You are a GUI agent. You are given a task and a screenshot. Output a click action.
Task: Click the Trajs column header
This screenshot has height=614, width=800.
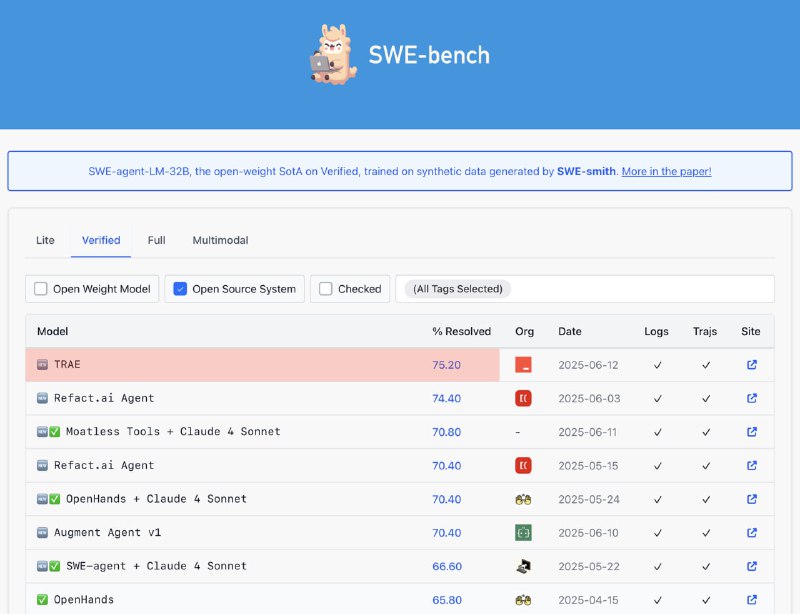705,331
